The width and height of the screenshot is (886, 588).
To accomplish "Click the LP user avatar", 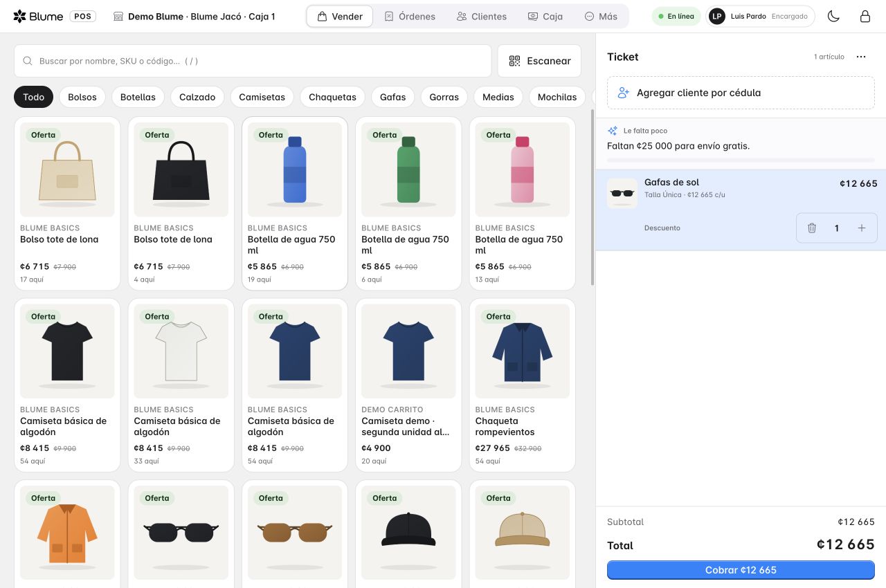I will 717,16.
